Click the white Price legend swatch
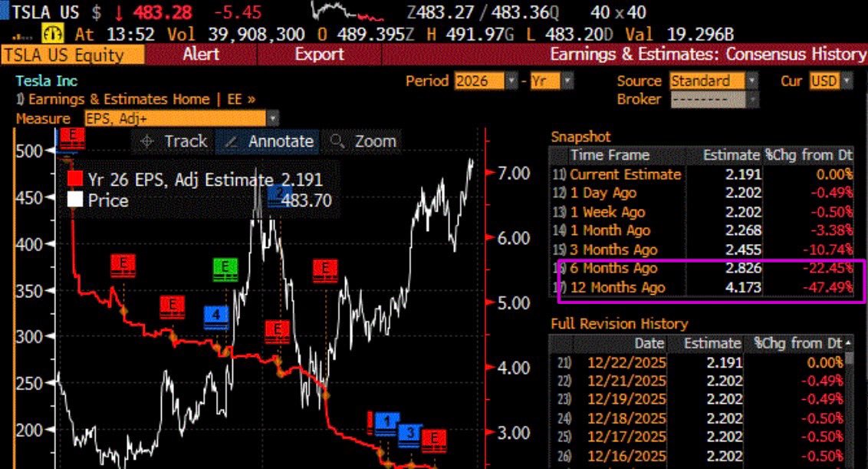 click(x=74, y=200)
